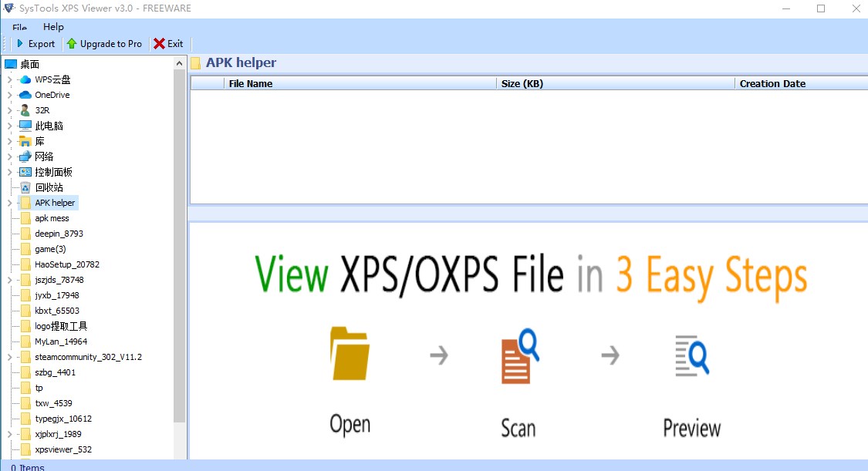Click the 32R user icon
Image resolution: width=868 pixels, height=471 pixels.
pos(25,110)
